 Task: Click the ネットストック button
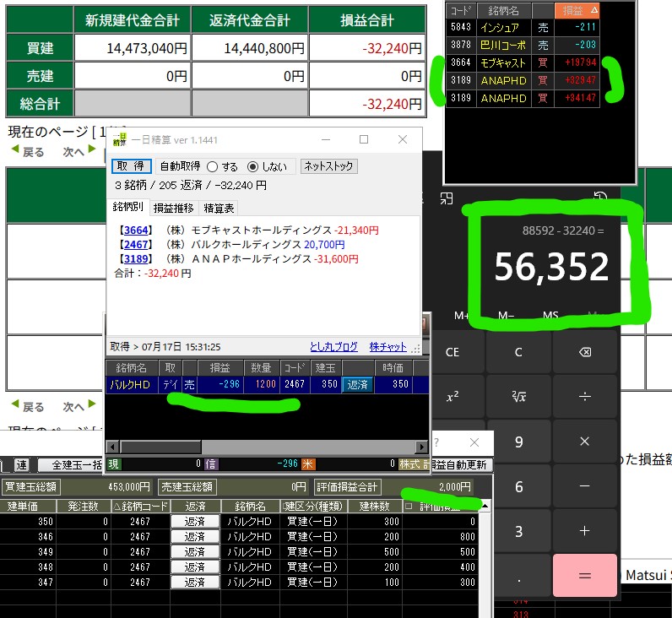point(328,166)
